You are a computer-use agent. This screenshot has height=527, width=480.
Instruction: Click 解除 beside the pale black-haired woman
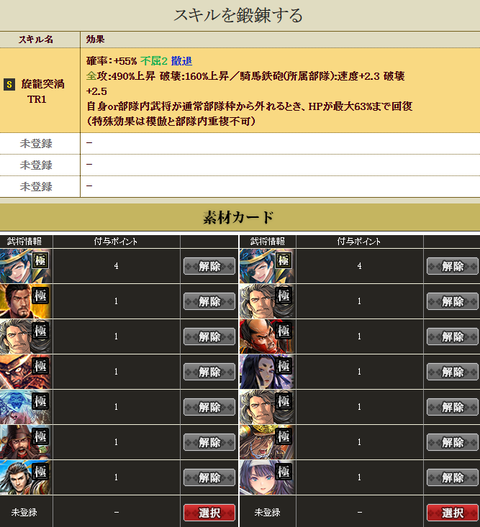(452, 372)
